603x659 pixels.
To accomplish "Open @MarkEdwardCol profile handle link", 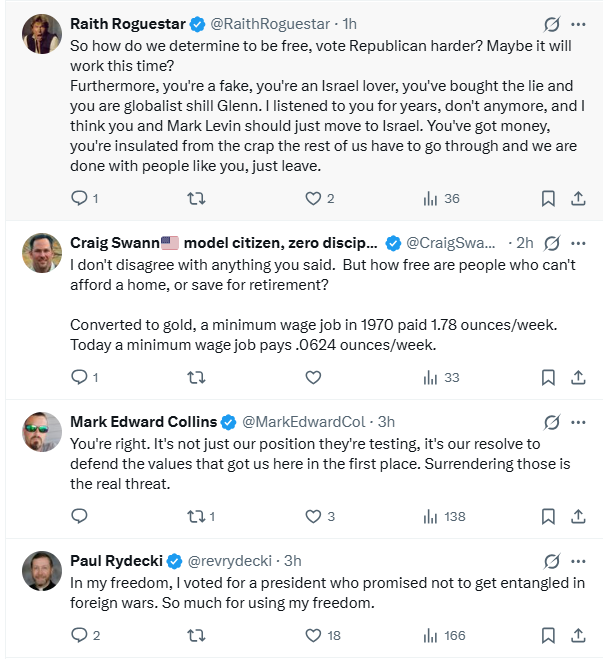I will 304,422.
